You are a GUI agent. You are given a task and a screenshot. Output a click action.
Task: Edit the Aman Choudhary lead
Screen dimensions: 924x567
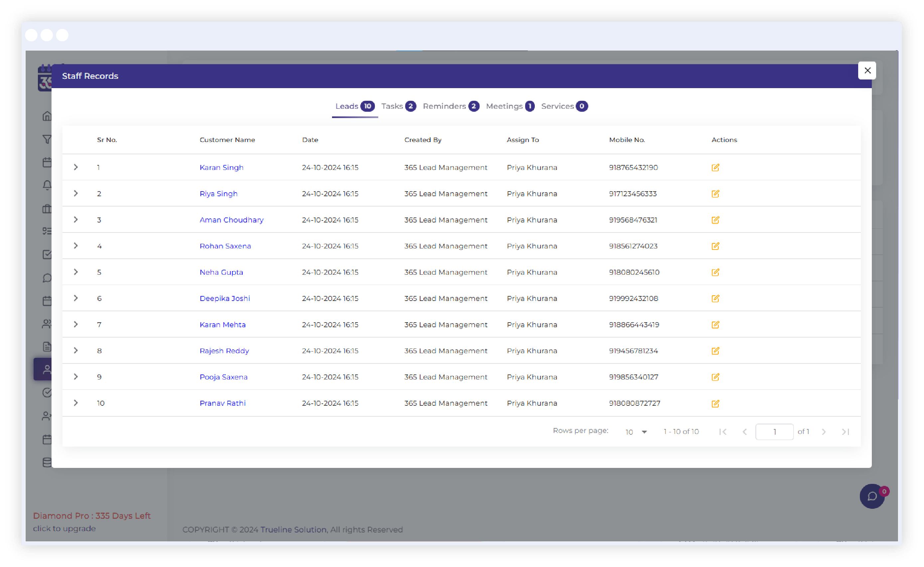tap(715, 220)
